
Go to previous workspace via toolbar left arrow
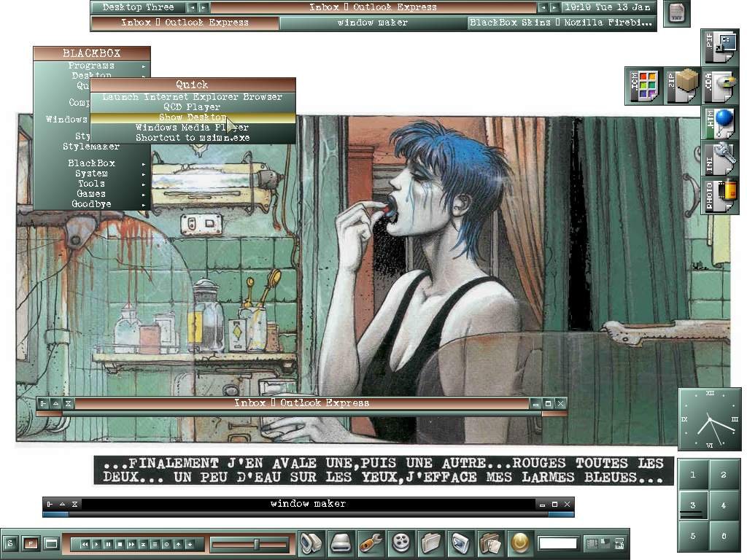[x=192, y=7]
